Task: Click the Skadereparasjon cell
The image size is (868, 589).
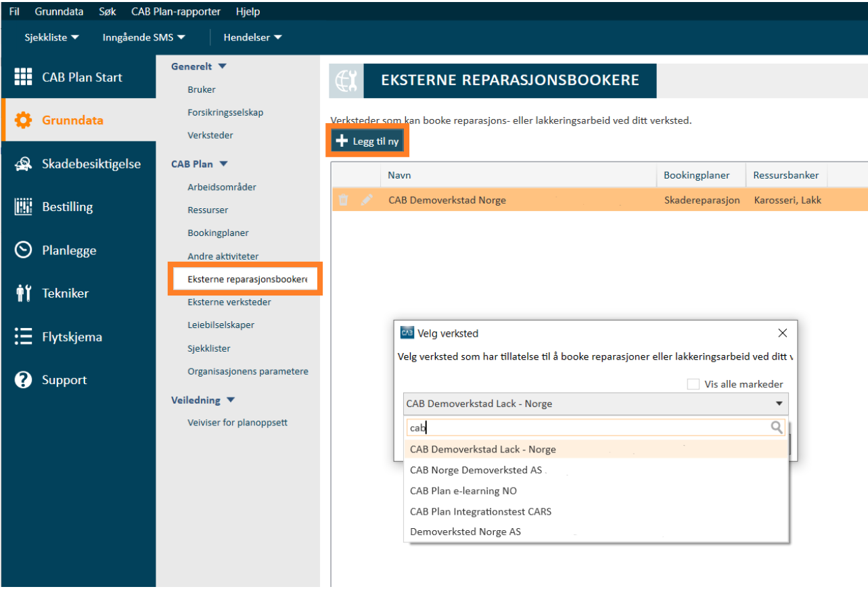Action: tap(702, 200)
